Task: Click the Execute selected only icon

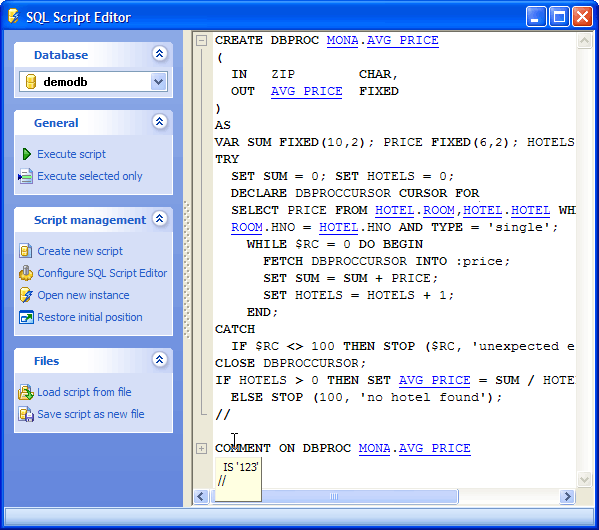Action: (26, 177)
